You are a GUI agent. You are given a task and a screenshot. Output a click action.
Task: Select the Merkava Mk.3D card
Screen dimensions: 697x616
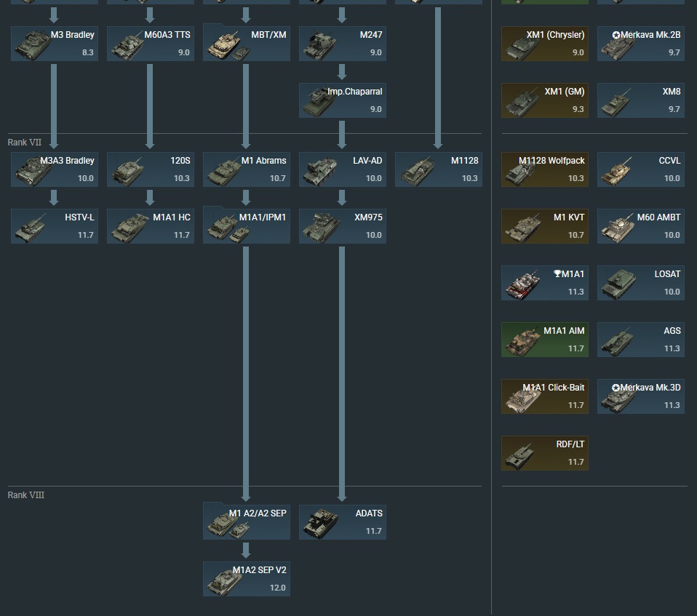tap(640, 396)
